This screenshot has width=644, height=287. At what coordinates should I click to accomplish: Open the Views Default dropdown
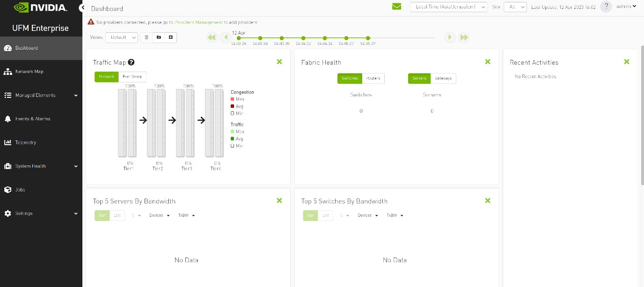click(x=121, y=37)
